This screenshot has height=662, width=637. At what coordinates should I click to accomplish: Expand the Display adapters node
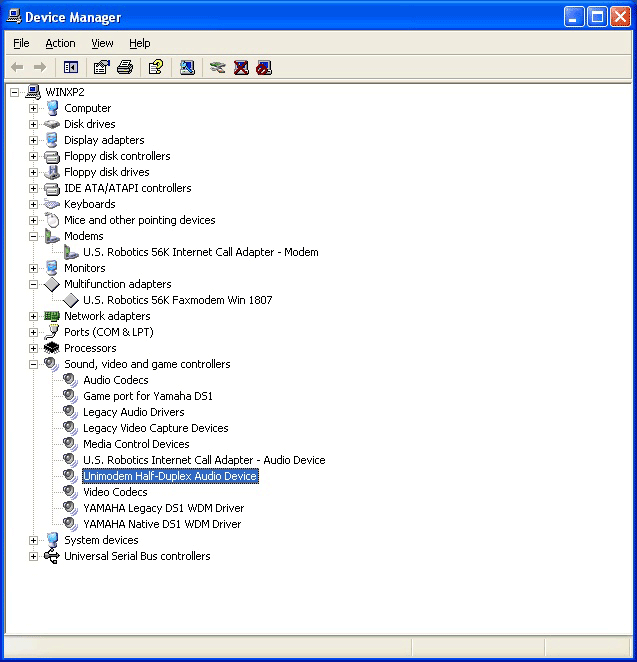(x=33, y=140)
